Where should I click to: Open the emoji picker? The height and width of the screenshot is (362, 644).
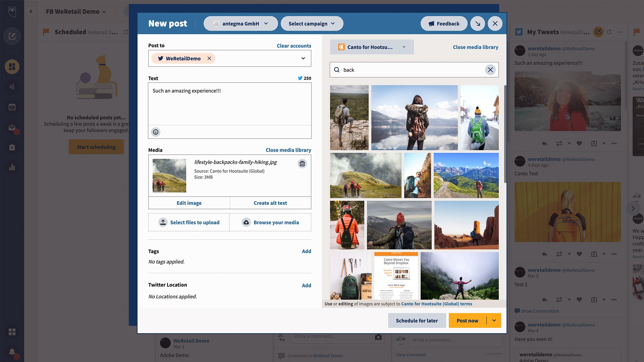click(x=156, y=132)
